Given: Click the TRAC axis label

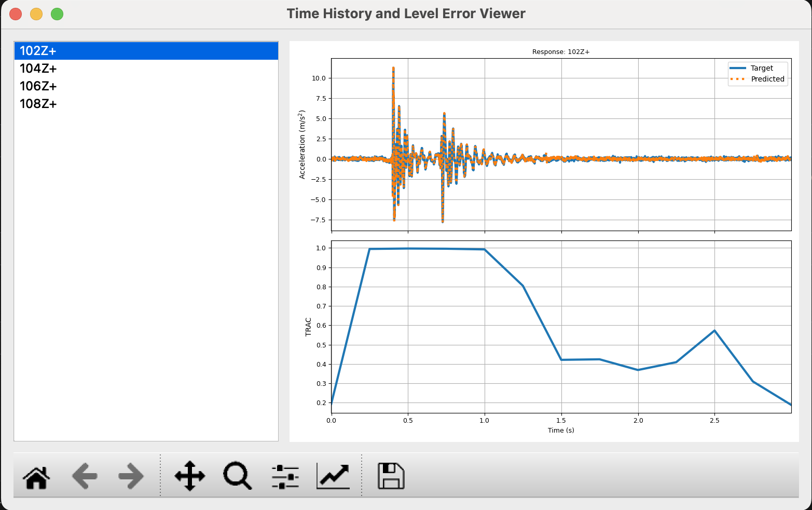Looking at the screenshot, I should point(308,327).
